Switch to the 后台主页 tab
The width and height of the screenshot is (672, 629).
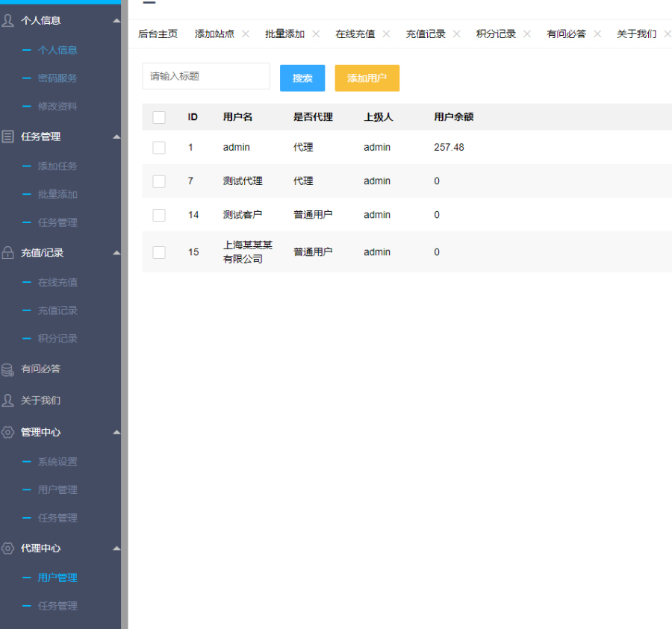click(x=158, y=34)
